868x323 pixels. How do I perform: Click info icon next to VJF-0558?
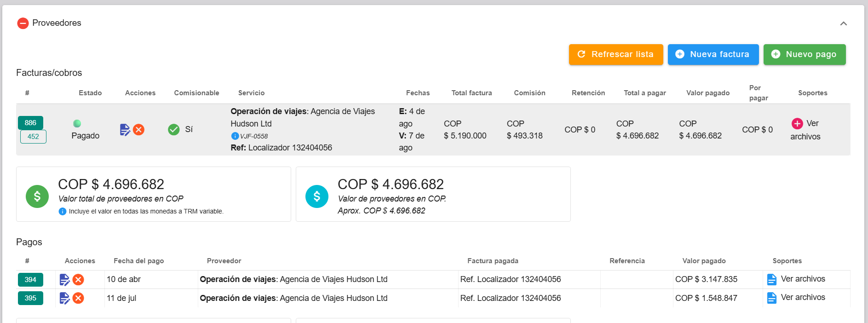click(235, 136)
